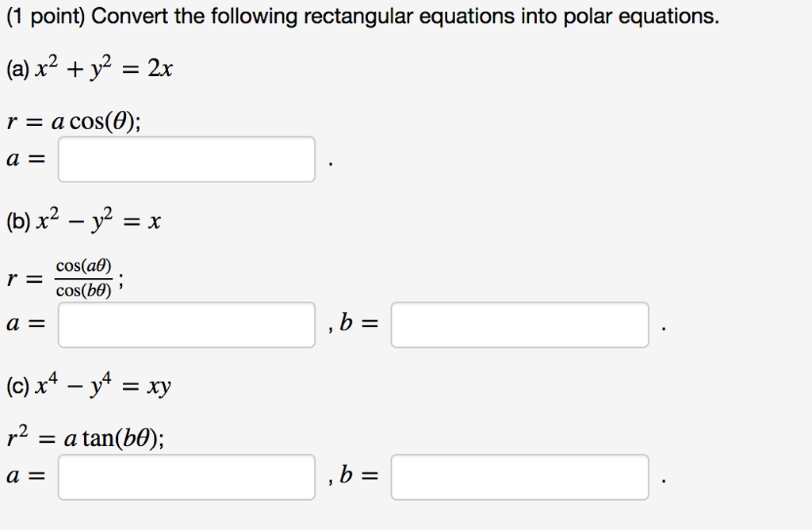Click the input beside a tan(bθ) formula
The height and width of the screenshot is (530, 812).
[x=186, y=476]
